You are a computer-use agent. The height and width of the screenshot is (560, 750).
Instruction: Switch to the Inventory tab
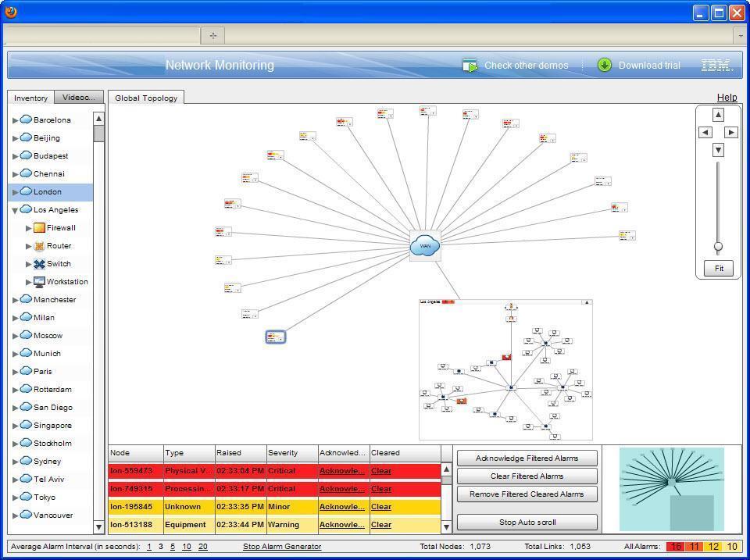[30, 98]
